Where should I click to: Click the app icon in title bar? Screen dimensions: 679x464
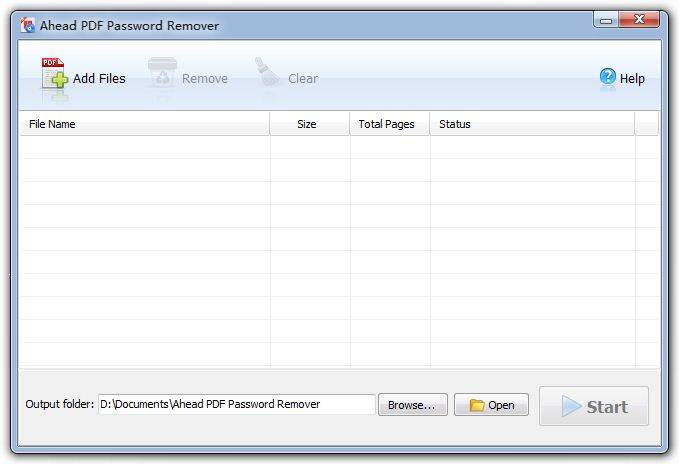[28, 25]
